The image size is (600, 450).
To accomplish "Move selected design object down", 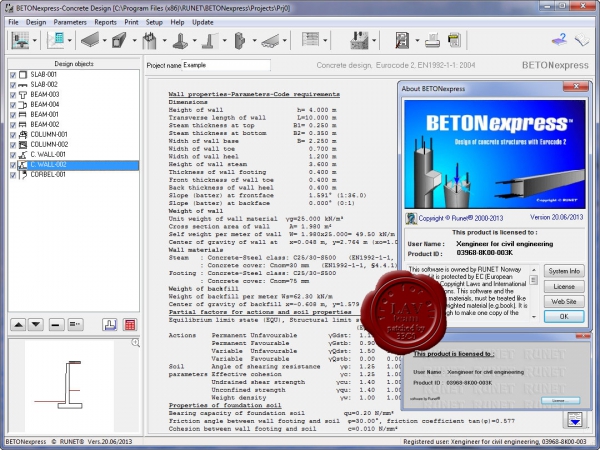I will pyautogui.click(x=36, y=325).
